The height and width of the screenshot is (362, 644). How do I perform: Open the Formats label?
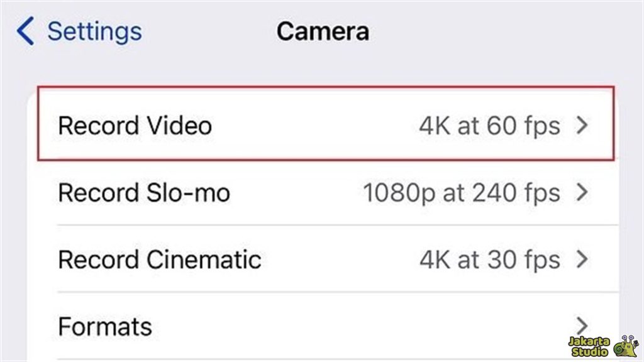105,326
